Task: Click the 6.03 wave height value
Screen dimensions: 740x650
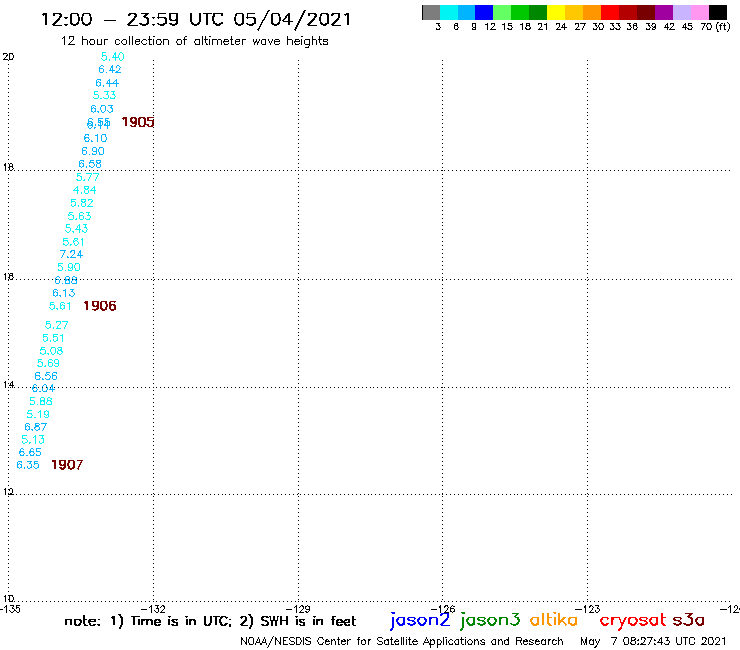Action: 102,109
